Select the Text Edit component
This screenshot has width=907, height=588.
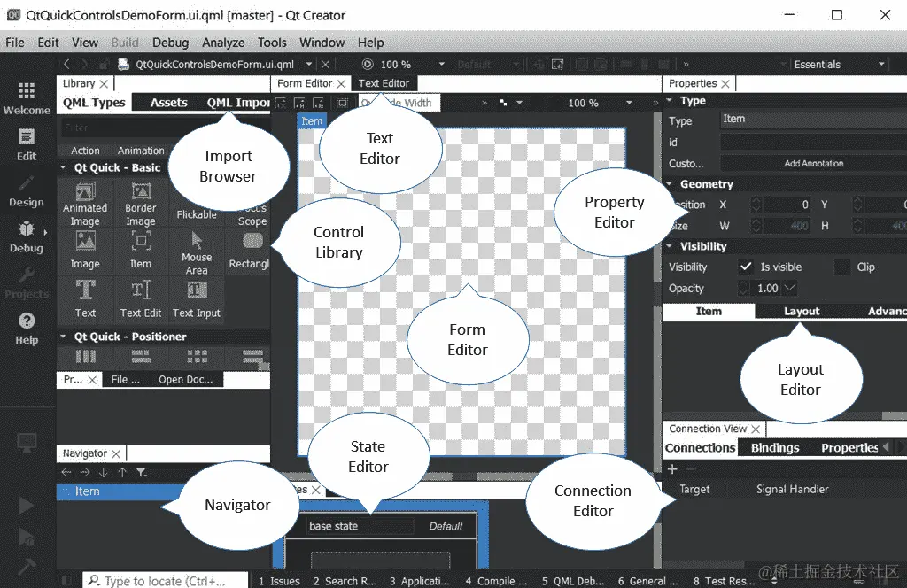[141, 299]
